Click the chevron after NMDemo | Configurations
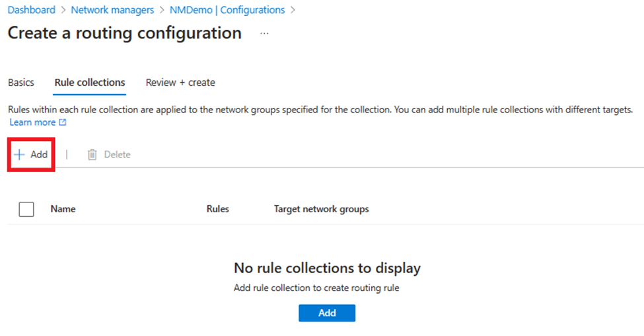This screenshot has width=644, height=336. pos(293,10)
